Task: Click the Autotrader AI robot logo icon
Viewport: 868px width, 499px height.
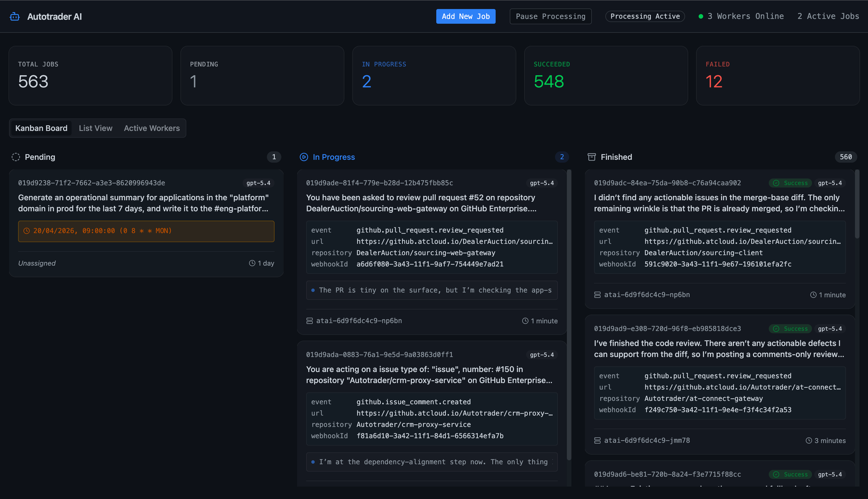Action: pyautogui.click(x=15, y=17)
